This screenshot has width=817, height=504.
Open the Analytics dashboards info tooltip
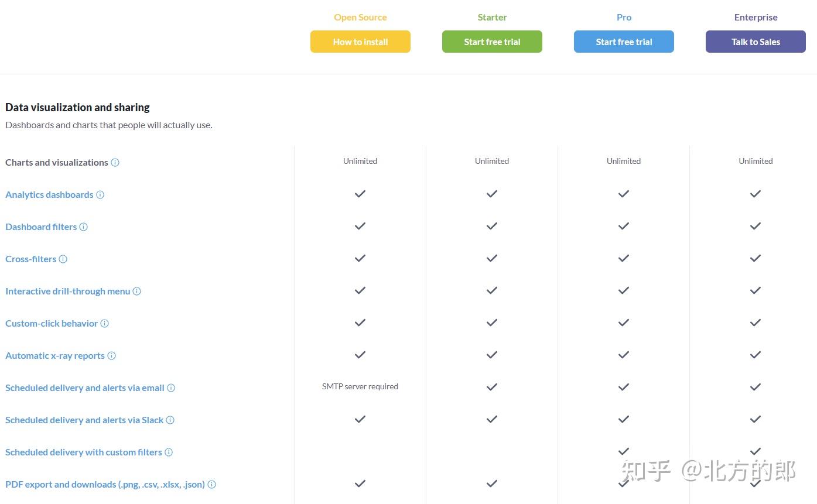click(x=100, y=194)
